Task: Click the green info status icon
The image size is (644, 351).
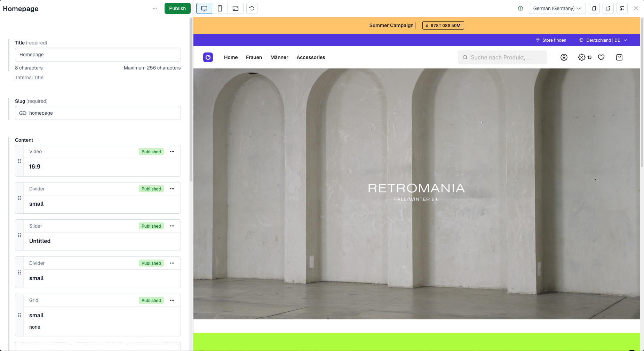Action: 520,8
